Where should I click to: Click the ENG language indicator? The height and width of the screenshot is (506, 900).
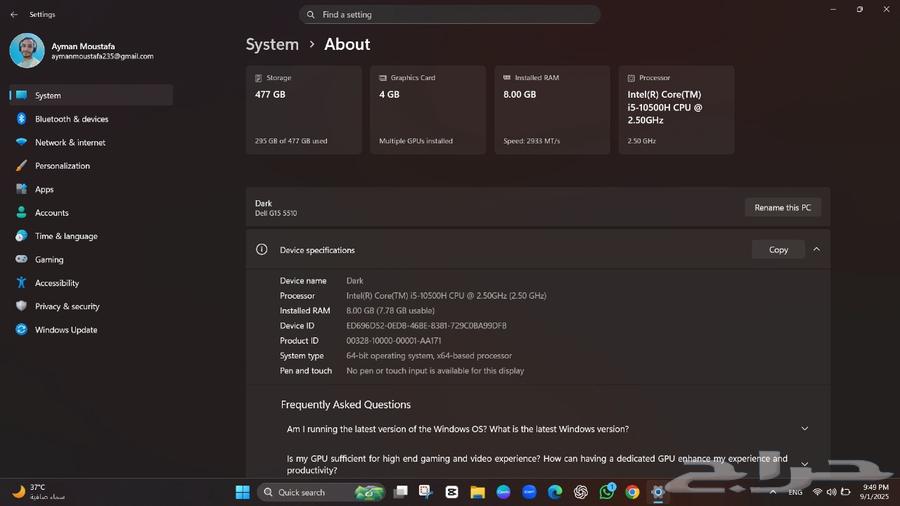(x=796, y=492)
